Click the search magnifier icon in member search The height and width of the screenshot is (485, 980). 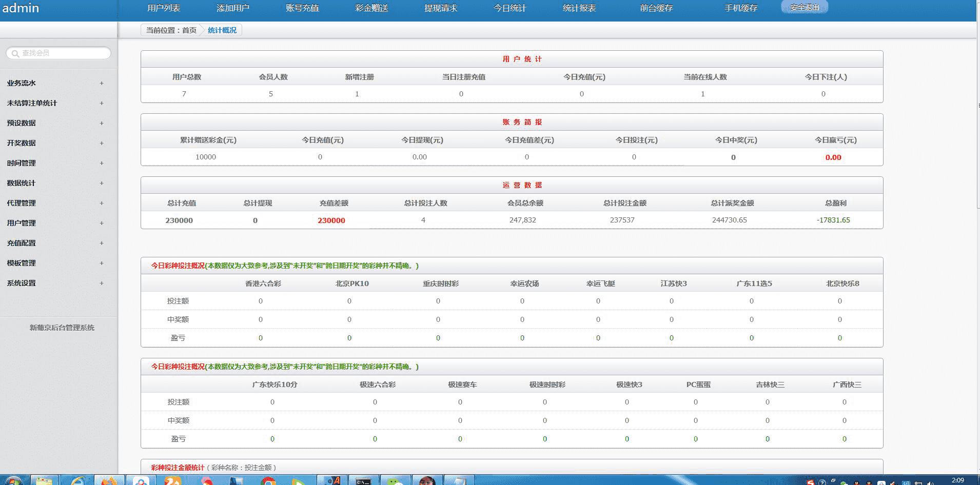pyautogui.click(x=15, y=53)
